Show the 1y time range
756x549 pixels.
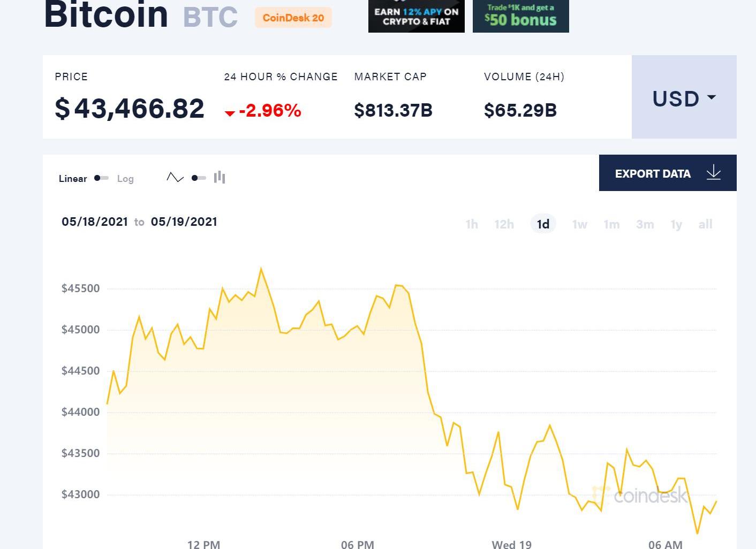pyautogui.click(x=676, y=224)
